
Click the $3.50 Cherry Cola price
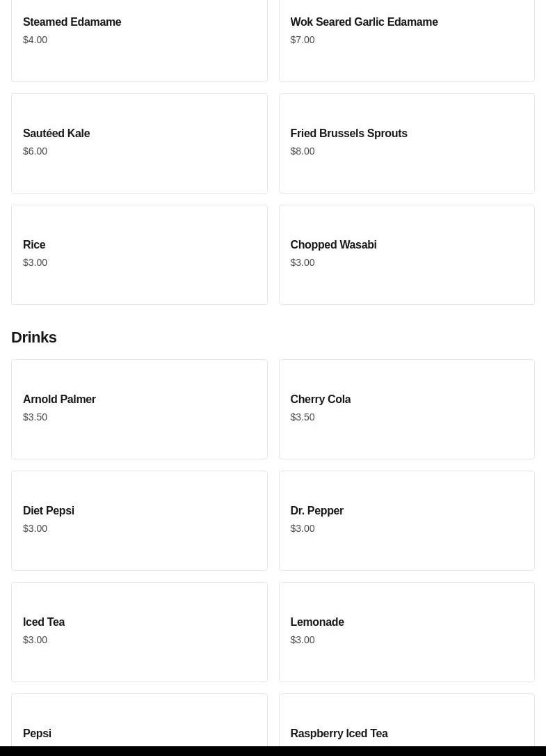(302, 418)
